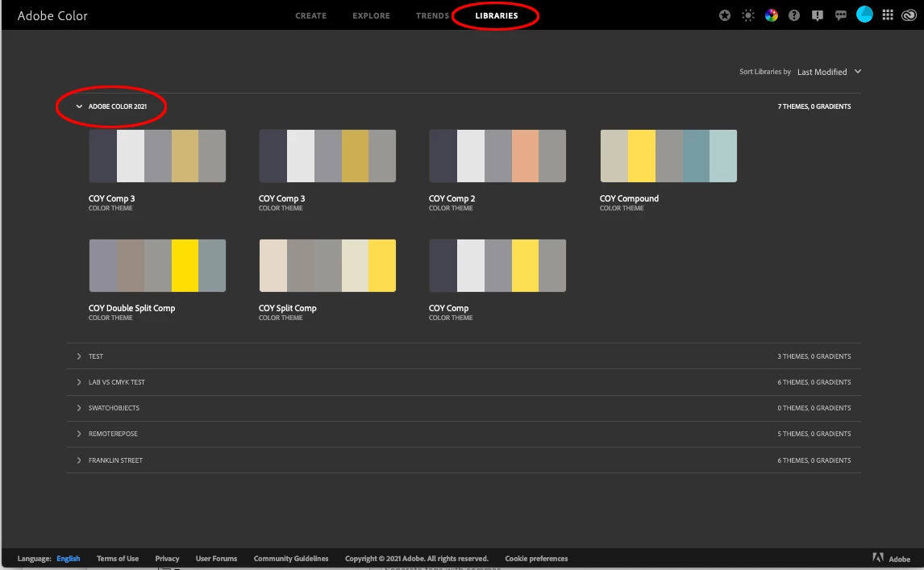The height and width of the screenshot is (570, 924).
Task: Go to the Trends tab
Action: [432, 16]
